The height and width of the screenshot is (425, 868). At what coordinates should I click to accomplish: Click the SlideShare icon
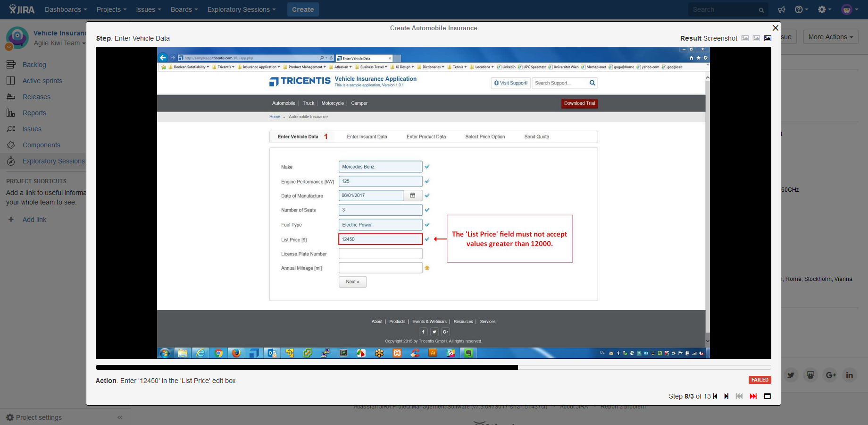coord(810,375)
